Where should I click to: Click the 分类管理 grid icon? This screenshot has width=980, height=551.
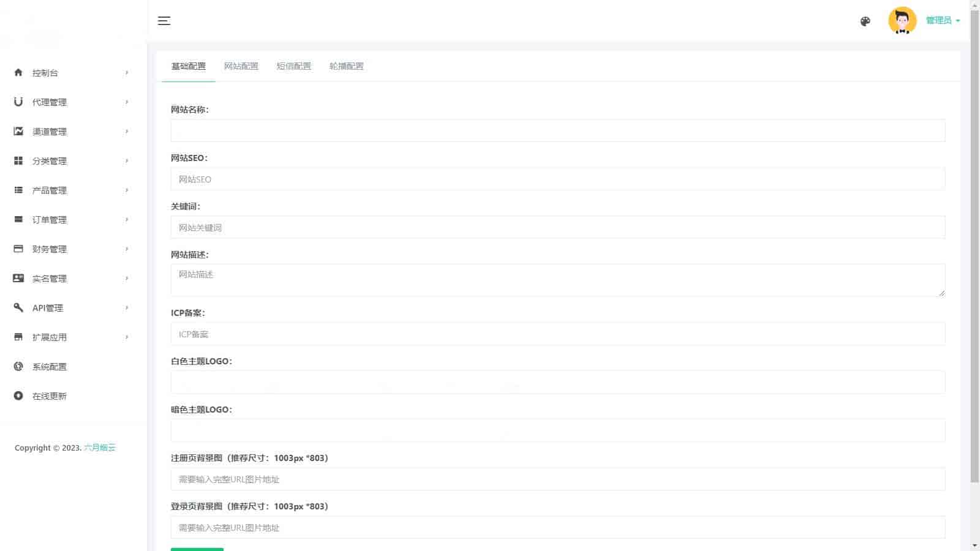tap(18, 160)
